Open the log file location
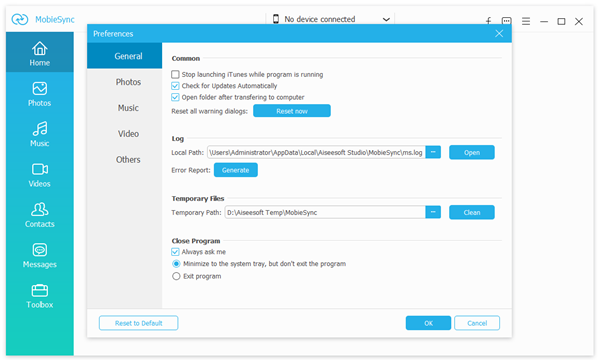The height and width of the screenshot is (362, 600). coord(472,152)
